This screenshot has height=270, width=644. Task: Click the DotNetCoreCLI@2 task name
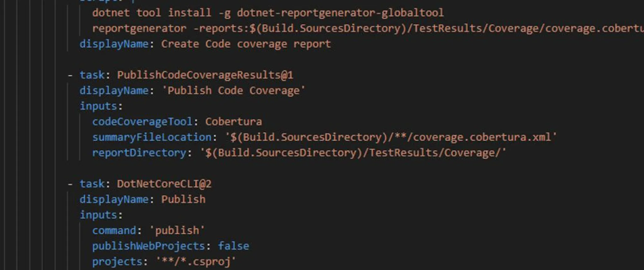[164, 184]
